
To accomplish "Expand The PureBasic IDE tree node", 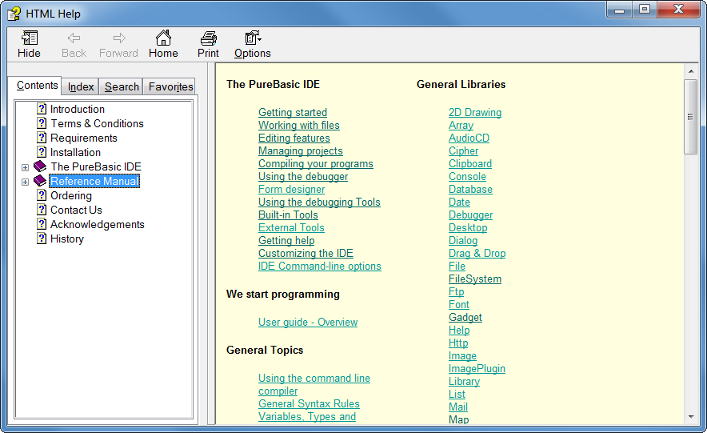I will [x=25, y=167].
